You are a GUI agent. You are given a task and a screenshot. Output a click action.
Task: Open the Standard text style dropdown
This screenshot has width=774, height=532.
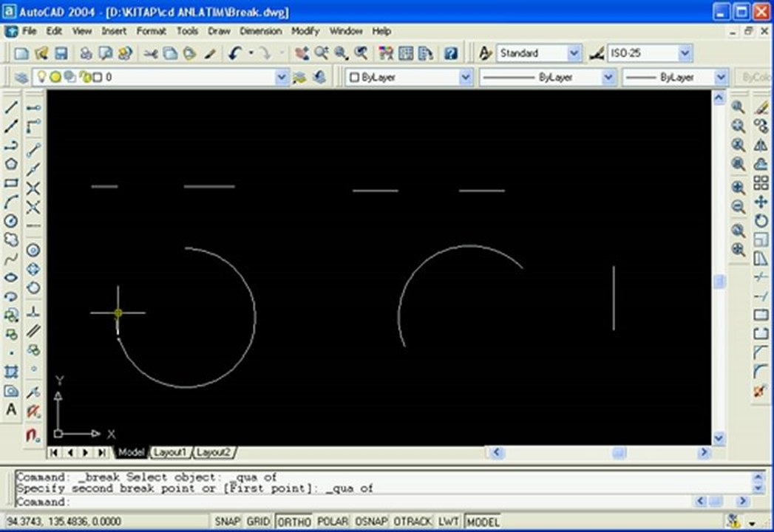pyautogui.click(x=574, y=52)
